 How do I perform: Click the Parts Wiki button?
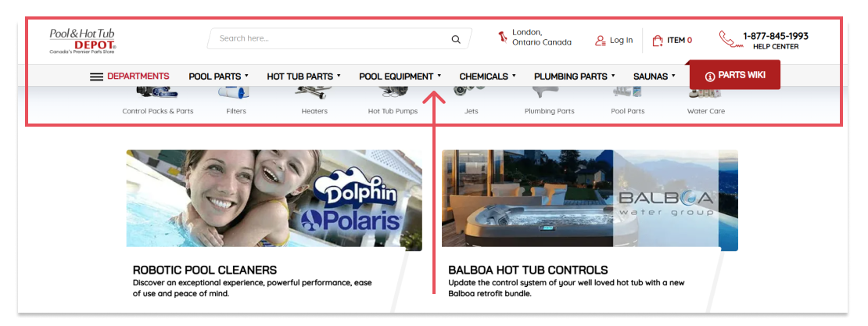734,75
